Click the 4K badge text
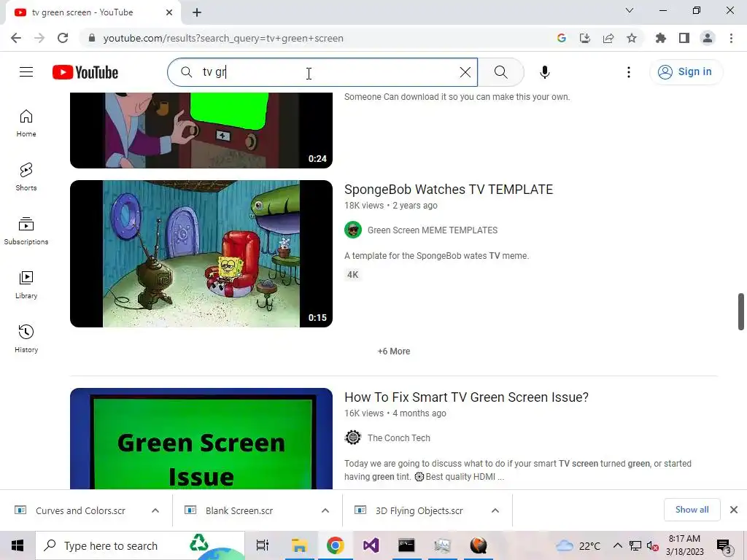The image size is (747, 560). (352, 275)
